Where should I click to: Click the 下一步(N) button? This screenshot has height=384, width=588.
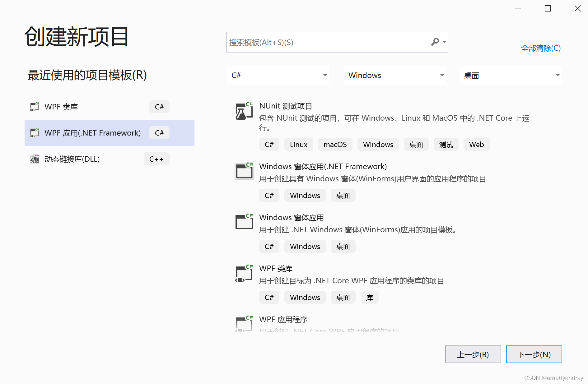(x=534, y=354)
